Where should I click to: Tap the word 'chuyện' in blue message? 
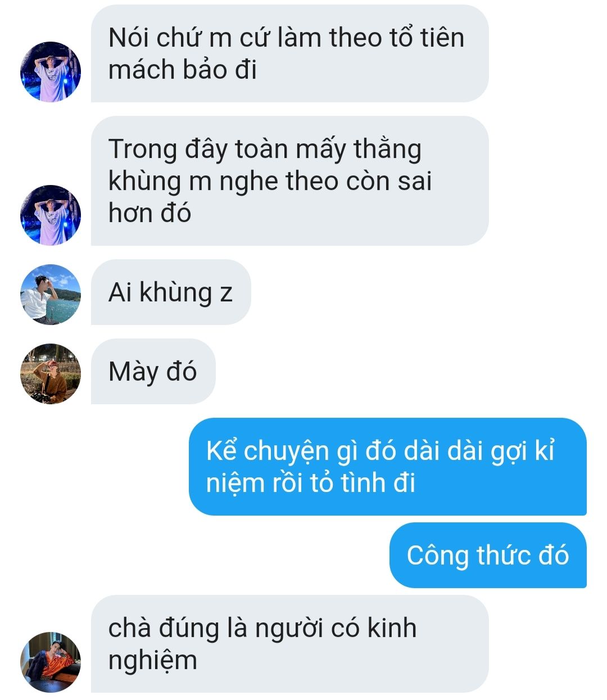[x=287, y=451]
